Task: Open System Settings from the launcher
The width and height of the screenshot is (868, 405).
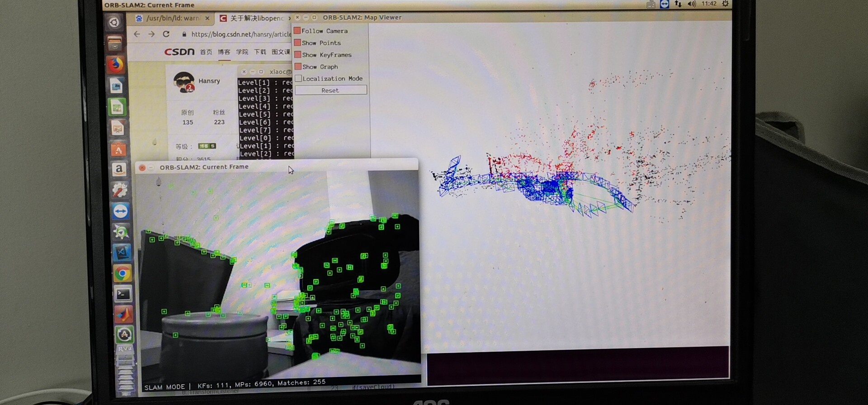Action: pos(120,190)
